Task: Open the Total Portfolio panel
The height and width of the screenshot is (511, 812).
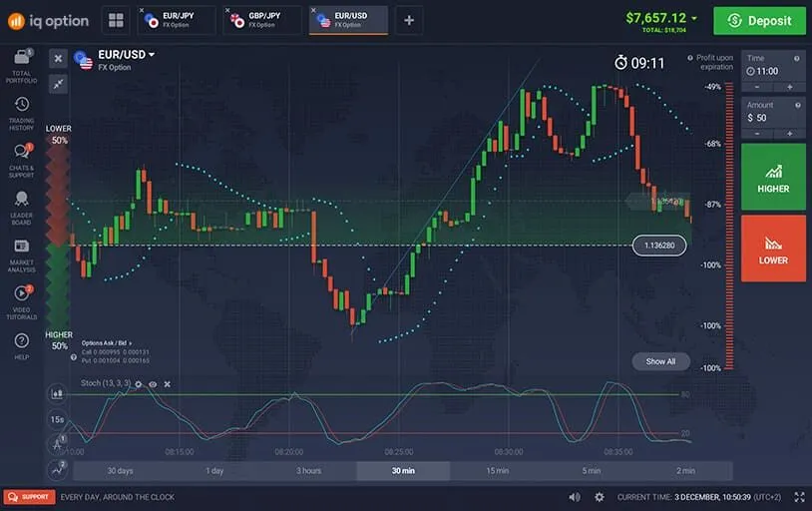Action: 21,65
